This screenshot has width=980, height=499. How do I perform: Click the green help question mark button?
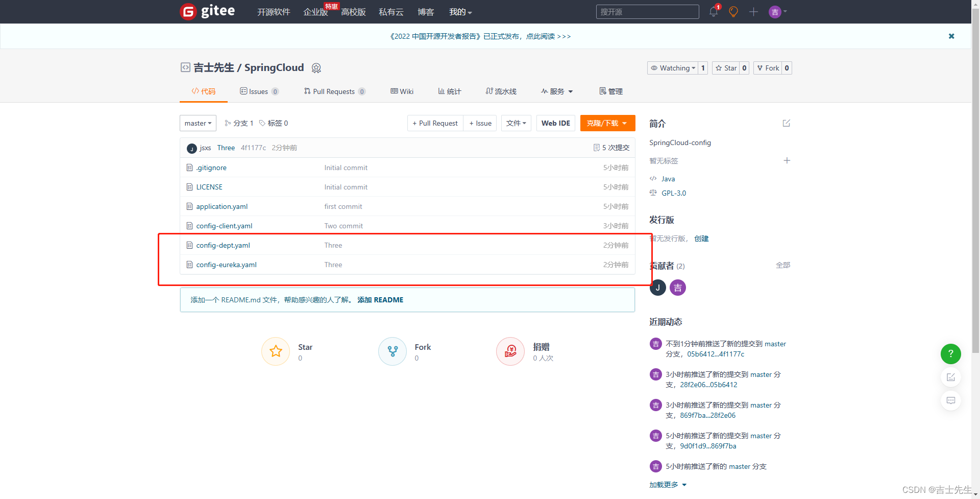pos(950,353)
